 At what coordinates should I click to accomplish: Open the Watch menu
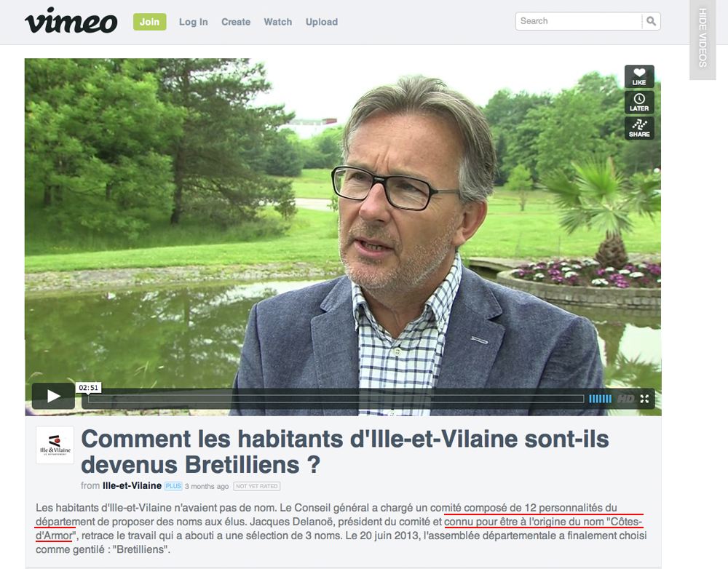click(277, 22)
